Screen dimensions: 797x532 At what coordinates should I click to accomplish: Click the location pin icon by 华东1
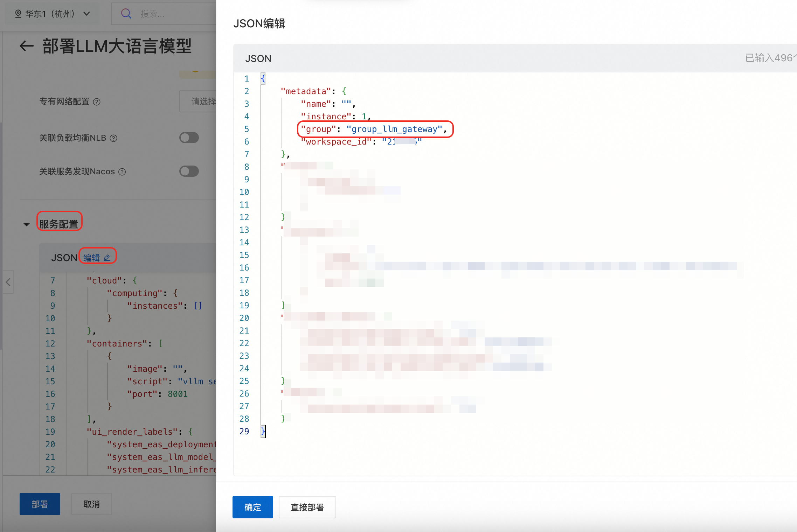tap(18, 14)
